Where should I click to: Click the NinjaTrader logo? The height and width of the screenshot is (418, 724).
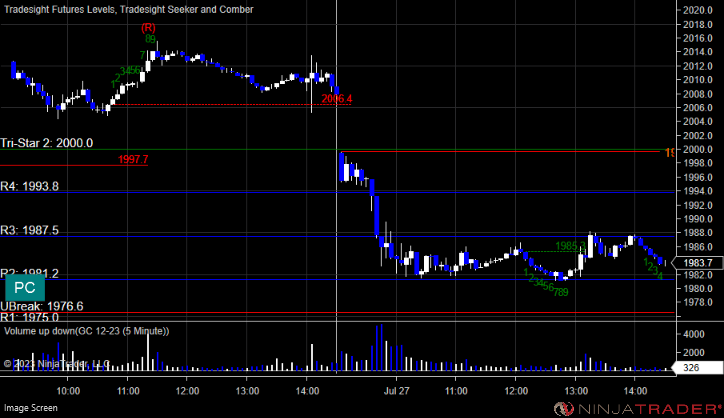tap(638, 408)
